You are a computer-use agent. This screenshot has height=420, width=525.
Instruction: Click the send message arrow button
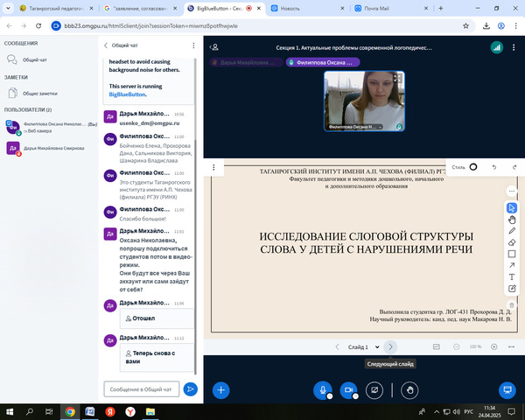190,388
